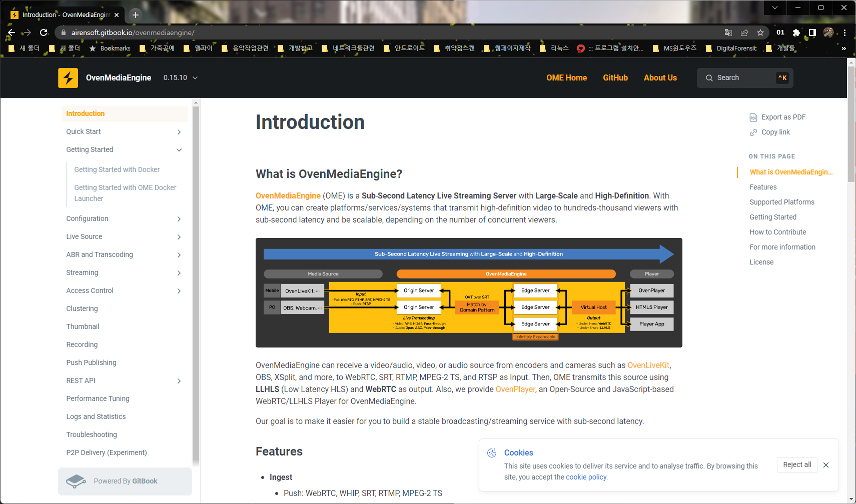The width and height of the screenshot is (856, 504).
Task: Jump to Supported Platforms in On This Page
Action: coord(782,202)
